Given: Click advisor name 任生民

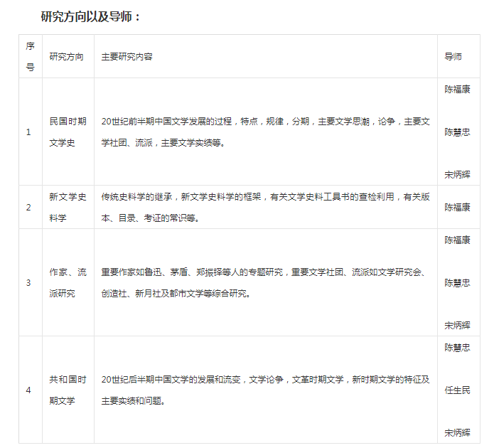Looking at the screenshot, I should pos(457,390).
